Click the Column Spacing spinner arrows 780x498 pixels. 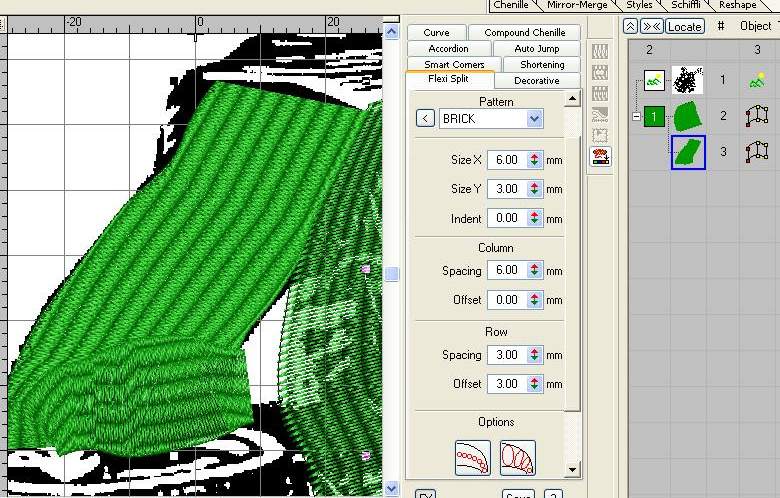(x=535, y=270)
